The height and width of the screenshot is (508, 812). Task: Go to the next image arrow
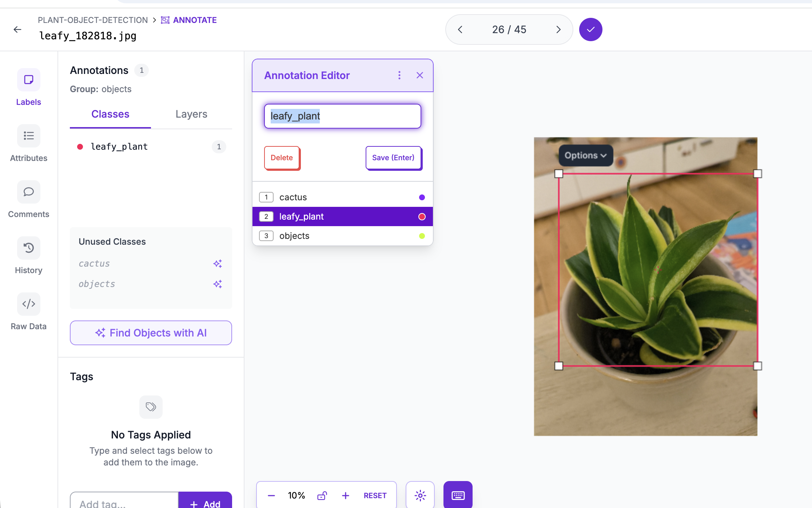click(558, 29)
